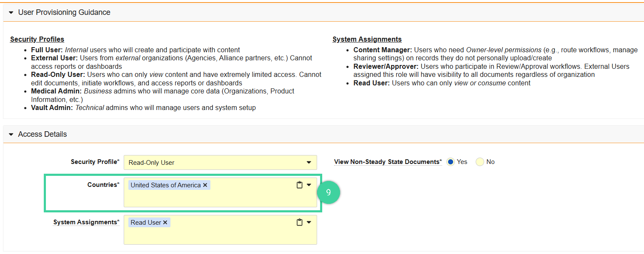Click the System Assignments heading link
644x254 pixels.
pyautogui.click(x=367, y=39)
